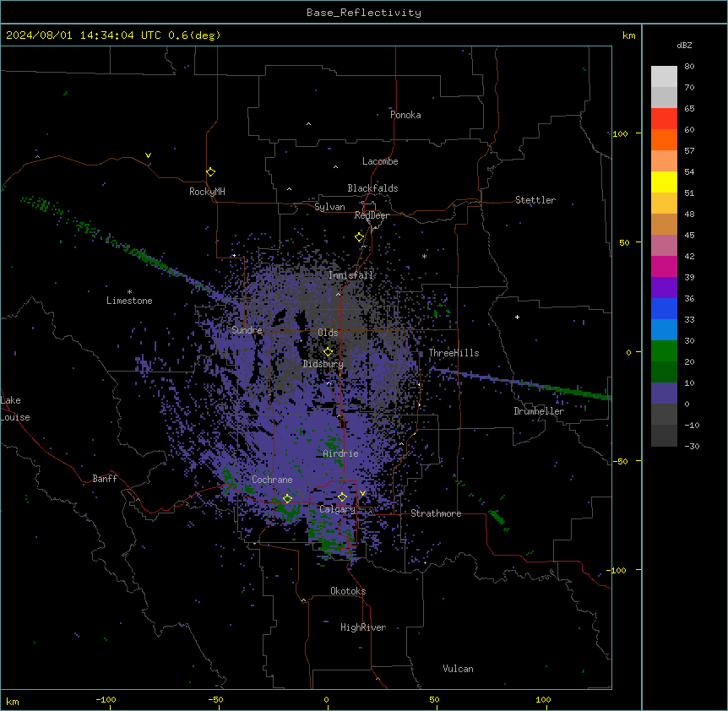Click the 80 value in the dBZ legend
This screenshot has height=711, width=728.
click(x=689, y=67)
